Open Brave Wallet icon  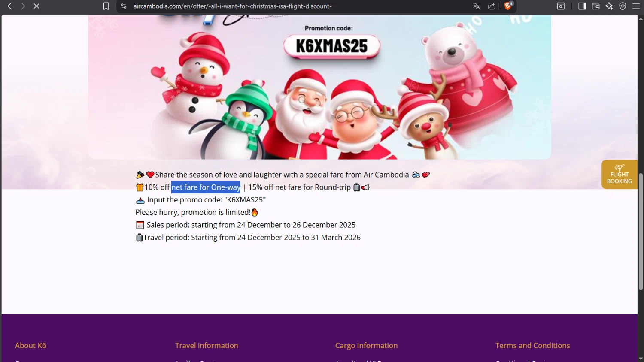(595, 6)
